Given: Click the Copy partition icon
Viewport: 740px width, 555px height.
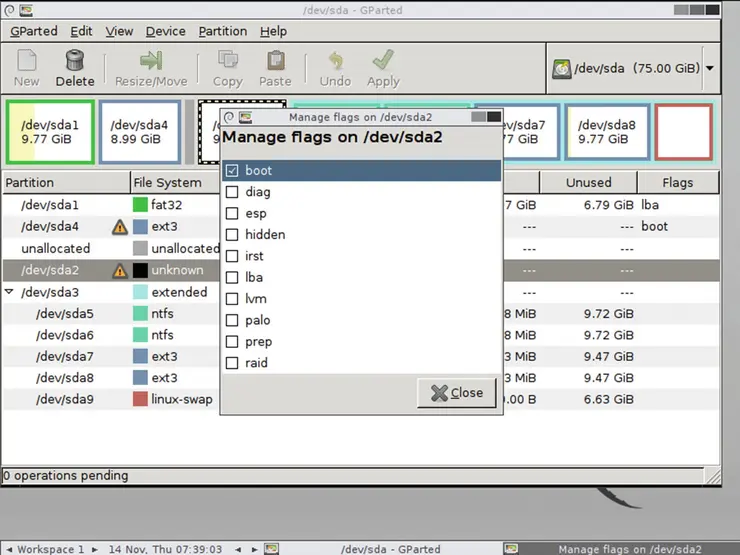Looking at the screenshot, I should (227, 61).
